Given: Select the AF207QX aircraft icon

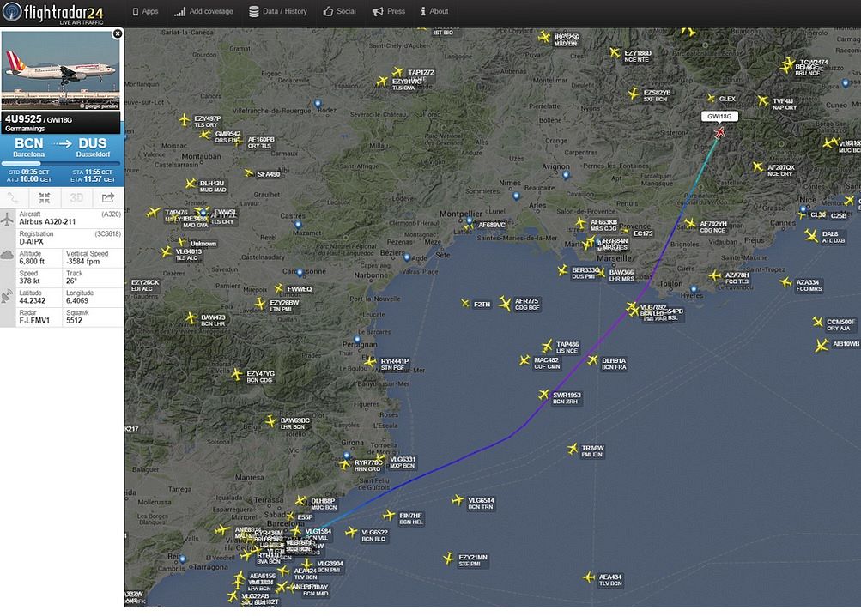Looking at the screenshot, I should [x=758, y=166].
